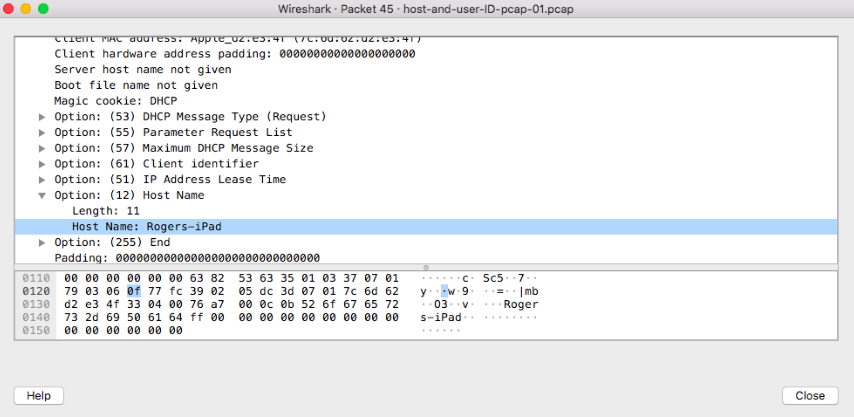854x417 pixels.
Task: Select Boot file name not given row
Action: pyautogui.click(x=426, y=85)
